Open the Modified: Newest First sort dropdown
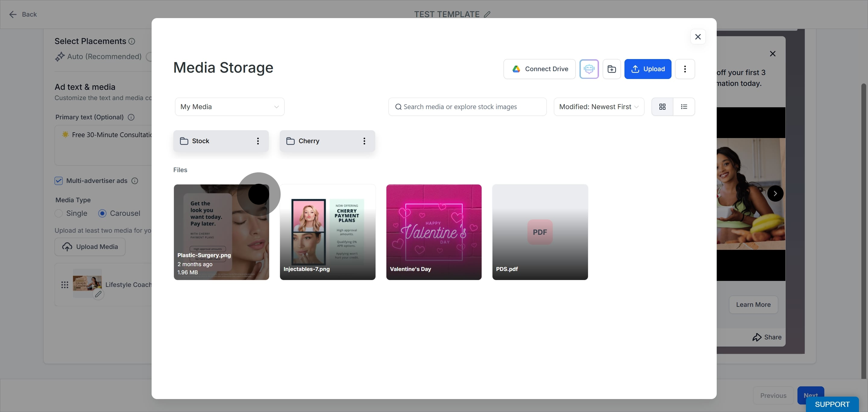The width and height of the screenshot is (868, 412). [x=599, y=106]
